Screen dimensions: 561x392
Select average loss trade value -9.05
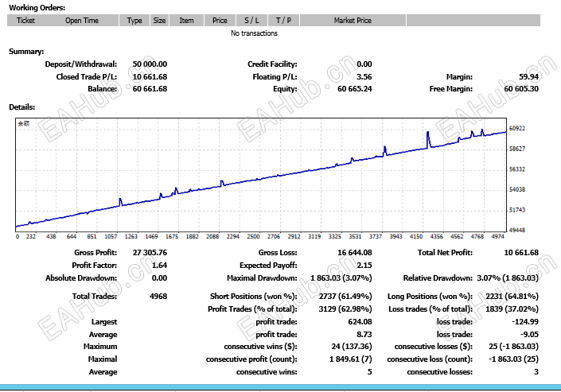click(529, 335)
